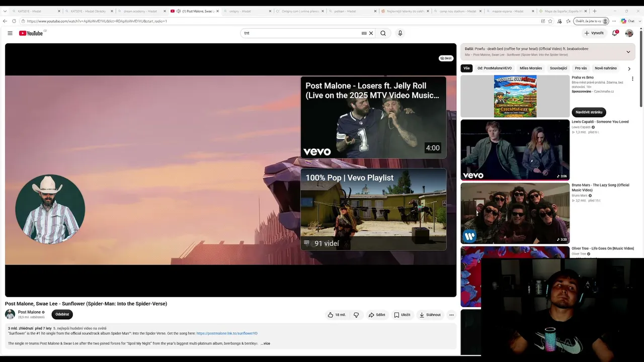This screenshot has height=362, width=644.
Task: Switch to the 'KATSEYE - Hledat Obrázky' tab
Action: (89, 11)
